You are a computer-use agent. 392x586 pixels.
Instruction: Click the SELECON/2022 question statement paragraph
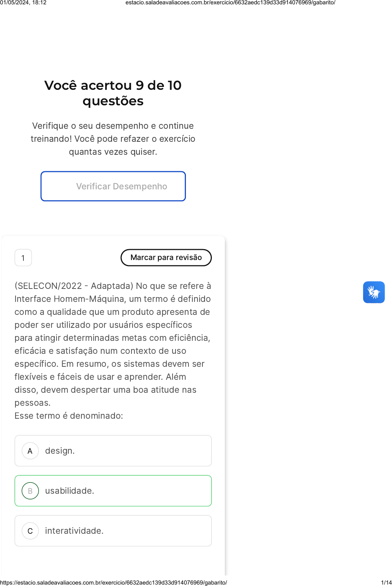tap(113, 344)
